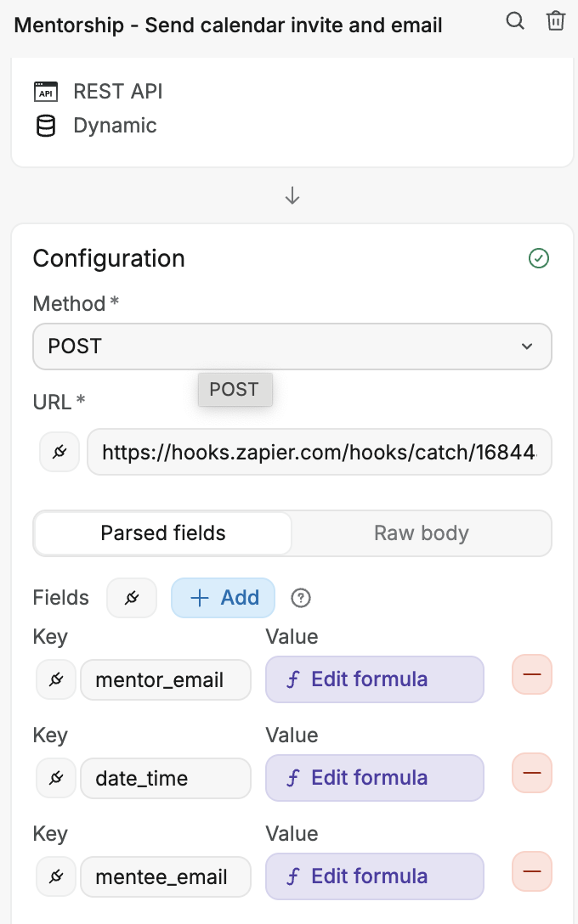Viewport: 578px width, 924px height.
Task: Click the trash delete icon
Action: tap(556, 21)
